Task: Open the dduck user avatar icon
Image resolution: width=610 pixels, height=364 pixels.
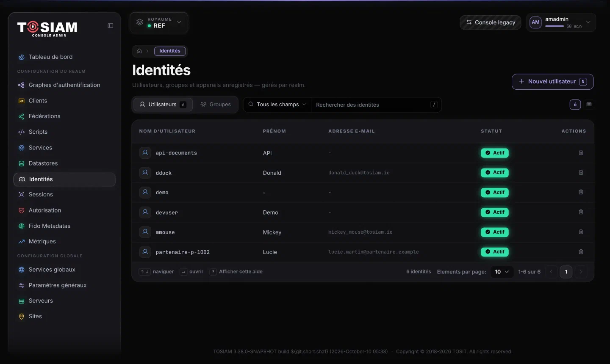Action: point(145,172)
